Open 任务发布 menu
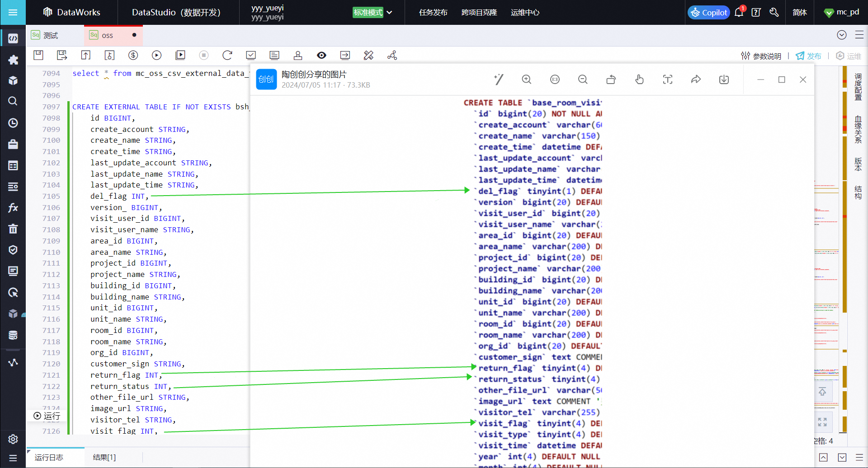 click(433, 13)
